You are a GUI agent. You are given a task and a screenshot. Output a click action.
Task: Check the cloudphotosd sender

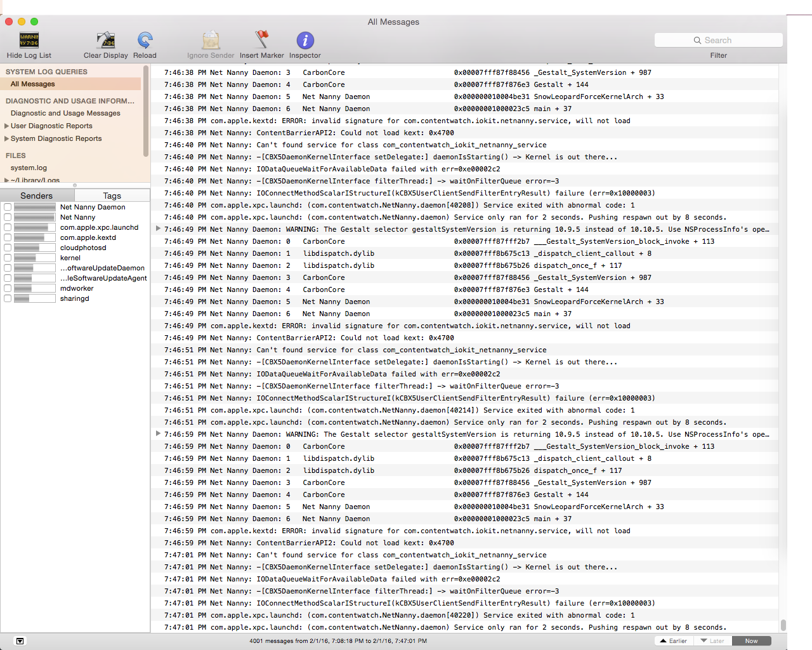pos(8,248)
